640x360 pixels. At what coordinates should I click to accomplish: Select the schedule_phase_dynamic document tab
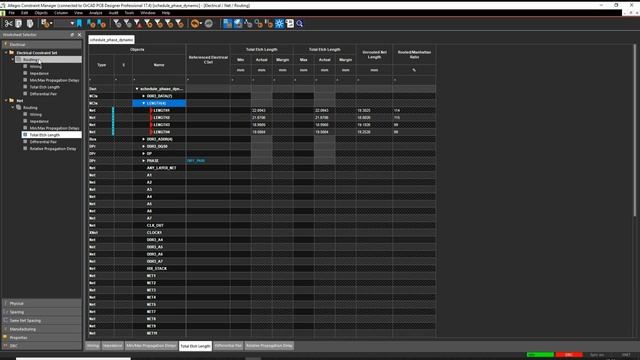click(111, 40)
